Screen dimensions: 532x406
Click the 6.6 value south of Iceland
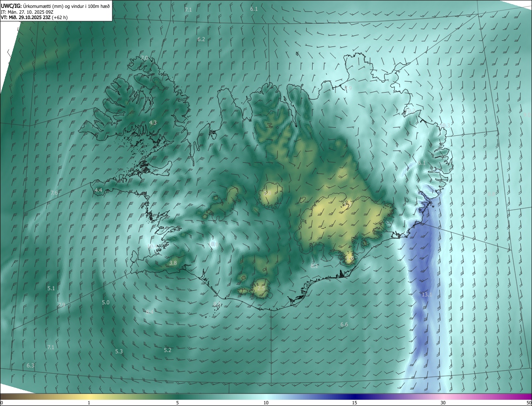tap(344, 324)
